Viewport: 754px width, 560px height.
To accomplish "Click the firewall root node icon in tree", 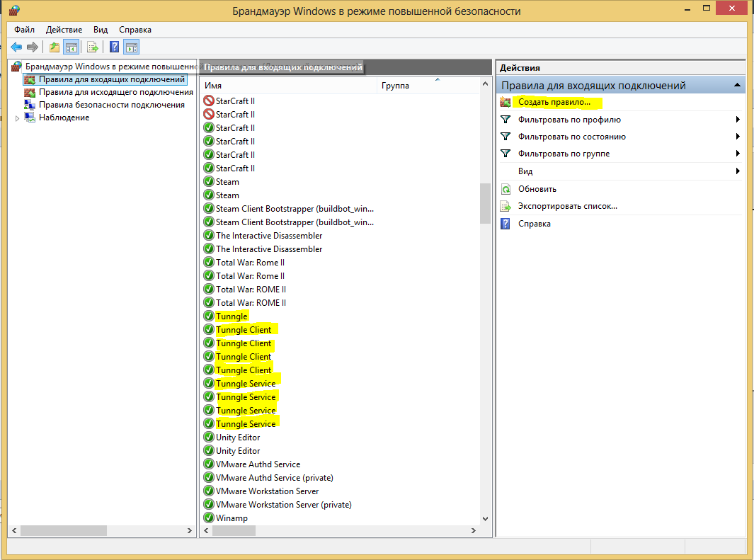I will click(x=16, y=67).
